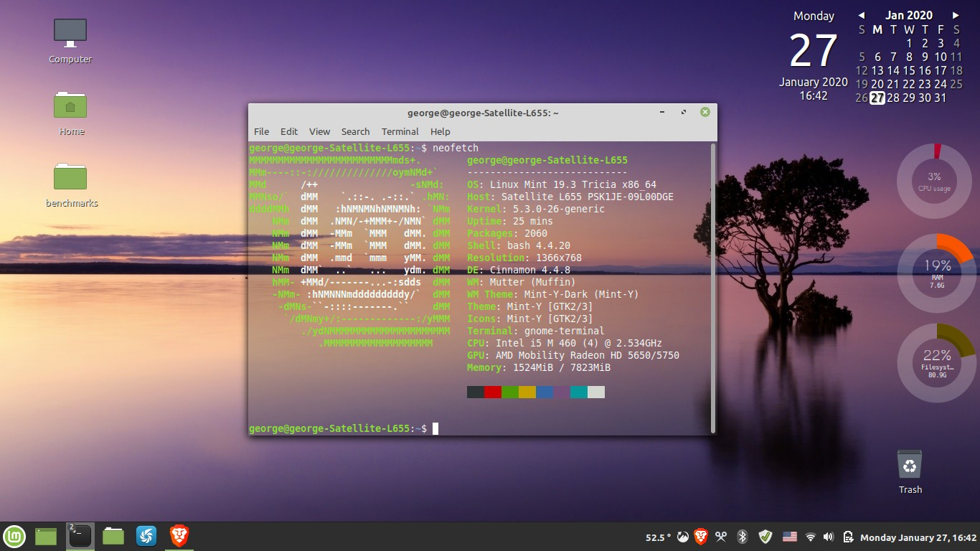Open the Wi-Fi network tray icon

tap(811, 537)
